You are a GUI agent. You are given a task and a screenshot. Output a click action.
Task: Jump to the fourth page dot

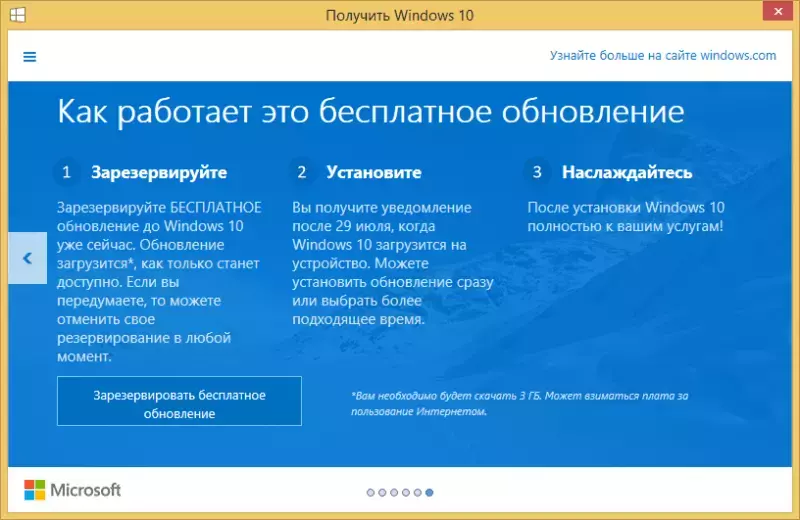click(406, 492)
